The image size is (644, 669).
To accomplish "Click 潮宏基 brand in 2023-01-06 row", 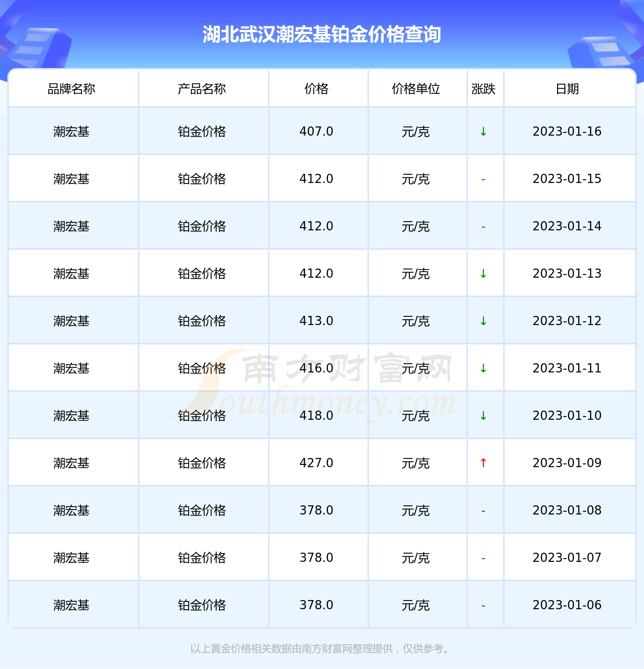I will (71, 606).
